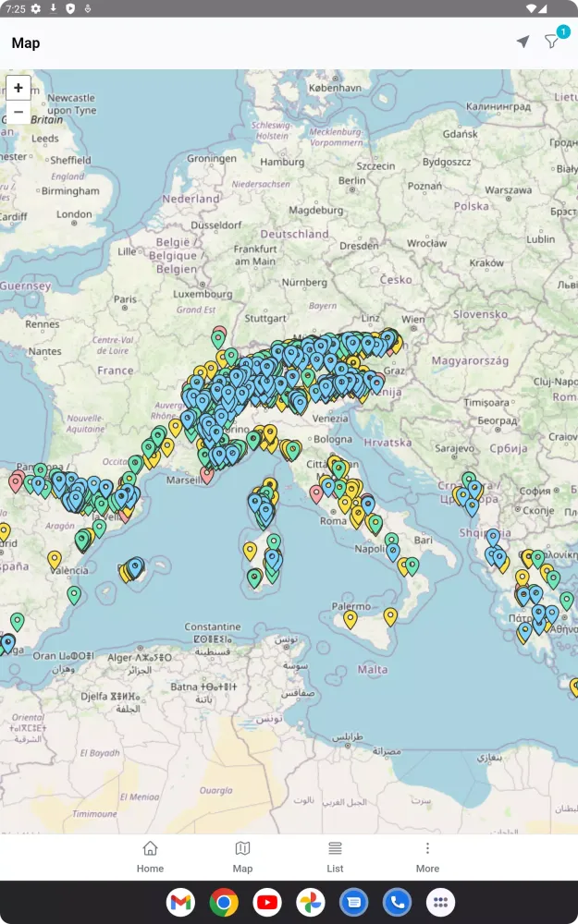Open Gmail from the dock
Viewport: 578px width, 924px height.
(x=180, y=902)
